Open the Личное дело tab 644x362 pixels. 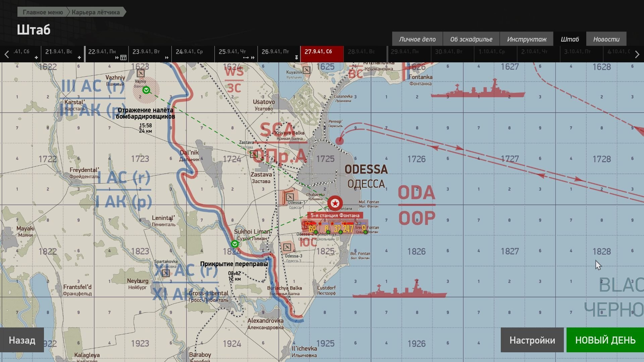point(417,39)
